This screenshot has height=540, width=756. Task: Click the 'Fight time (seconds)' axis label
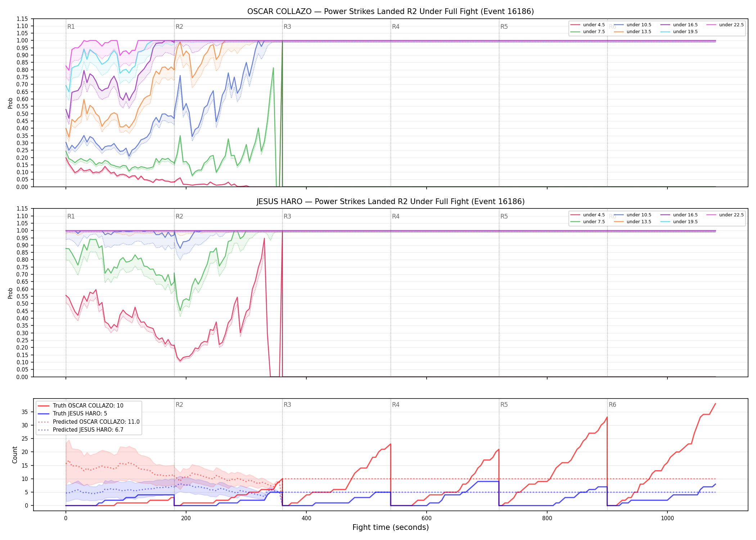[391, 528]
